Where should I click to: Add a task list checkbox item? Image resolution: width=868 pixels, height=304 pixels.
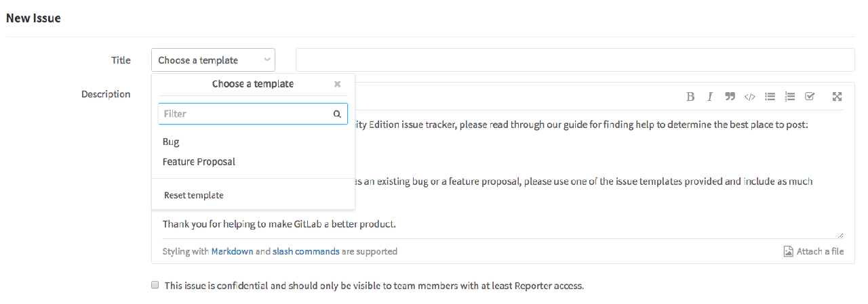[809, 96]
